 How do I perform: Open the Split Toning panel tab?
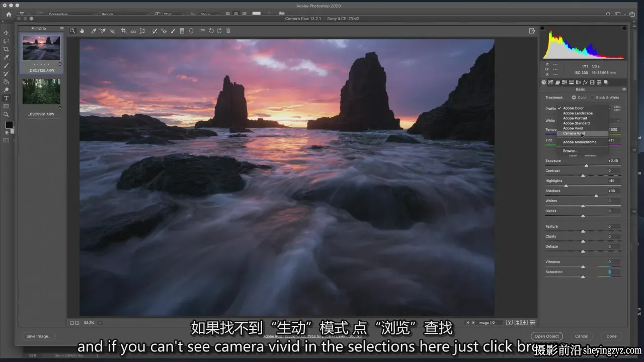[x=571, y=82]
